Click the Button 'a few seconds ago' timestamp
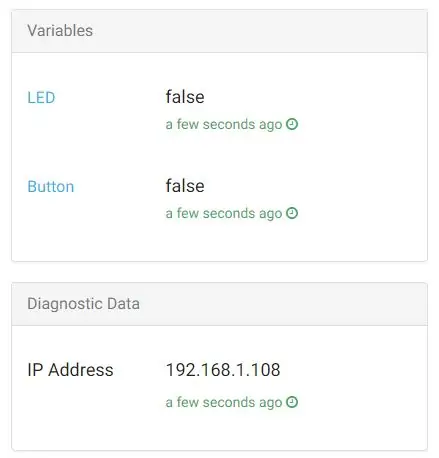 click(x=224, y=213)
